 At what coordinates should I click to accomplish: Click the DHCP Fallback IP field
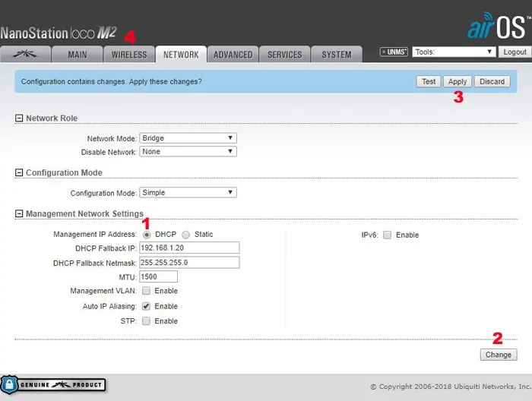[x=189, y=248]
